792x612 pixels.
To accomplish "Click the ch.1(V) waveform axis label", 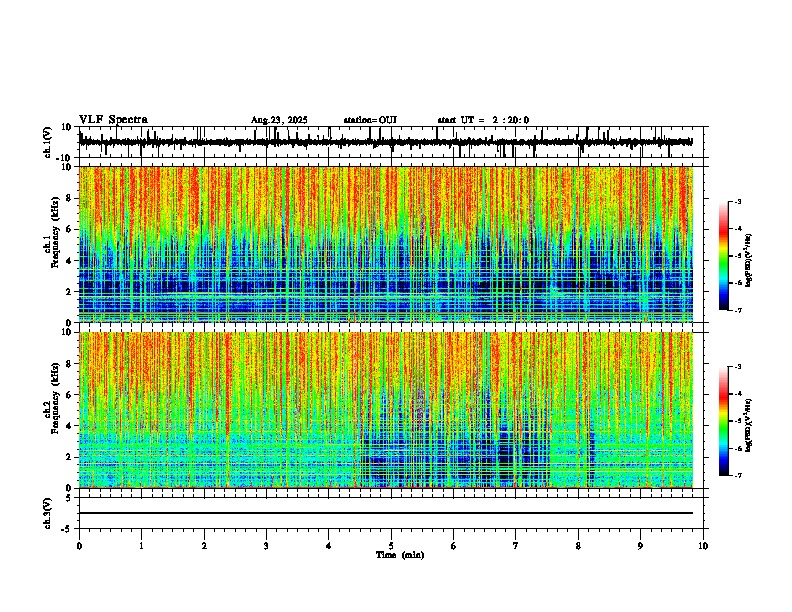I will click(48, 142).
